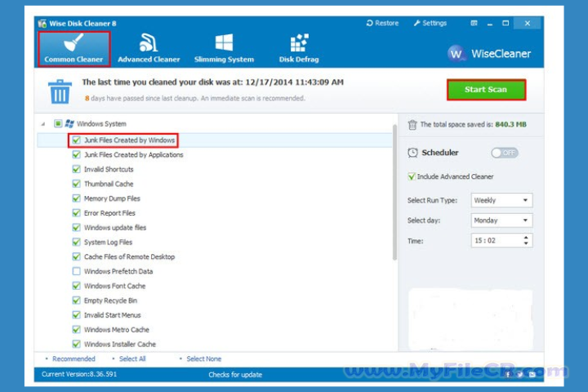Viewport: 588px width, 392px height.
Task: Click the Time input field
Action: pos(501,241)
